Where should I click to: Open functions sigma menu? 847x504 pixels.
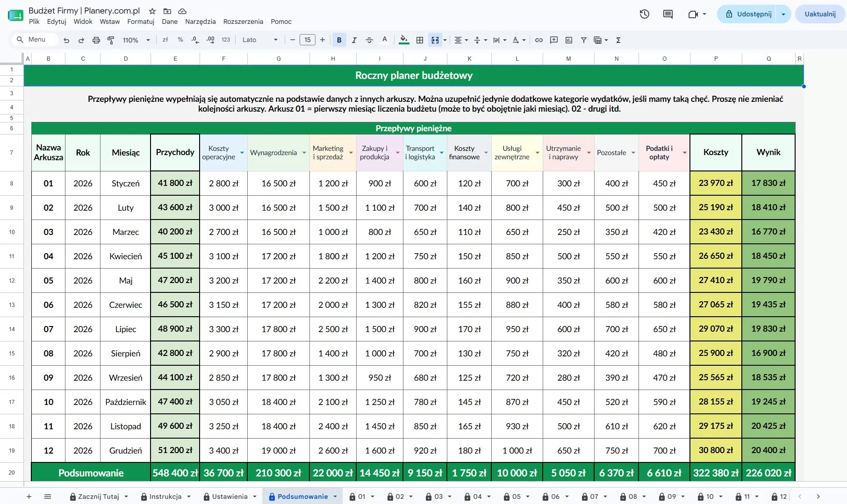pos(618,40)
